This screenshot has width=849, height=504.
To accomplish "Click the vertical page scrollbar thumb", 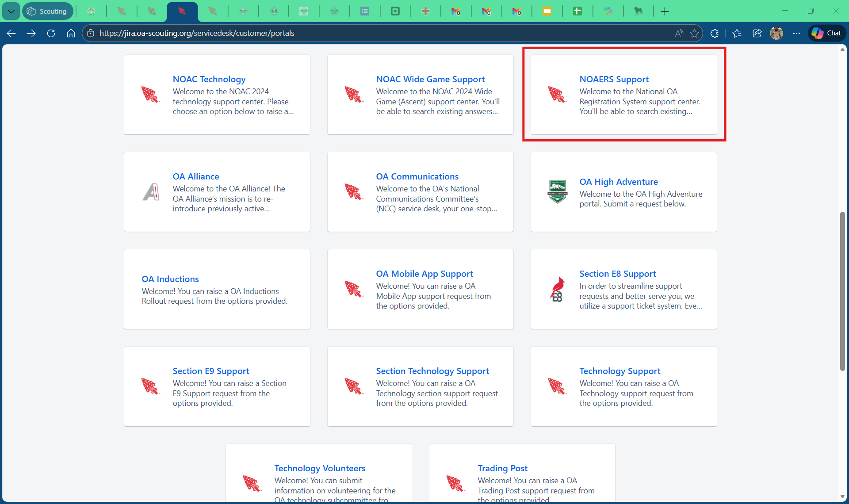I will point(842,292).
